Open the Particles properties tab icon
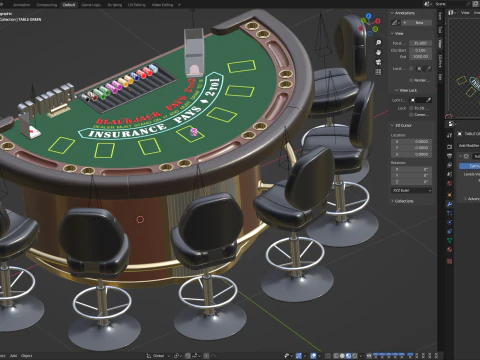480x360 pixels. pyautogui.click(x=449, y=213)
